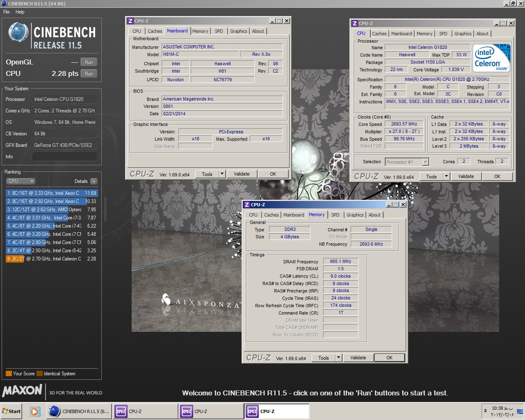Open the Processor #1 selection dropdown
The height and width of the screenshot is (420, 525).
[x=407, y=162]
